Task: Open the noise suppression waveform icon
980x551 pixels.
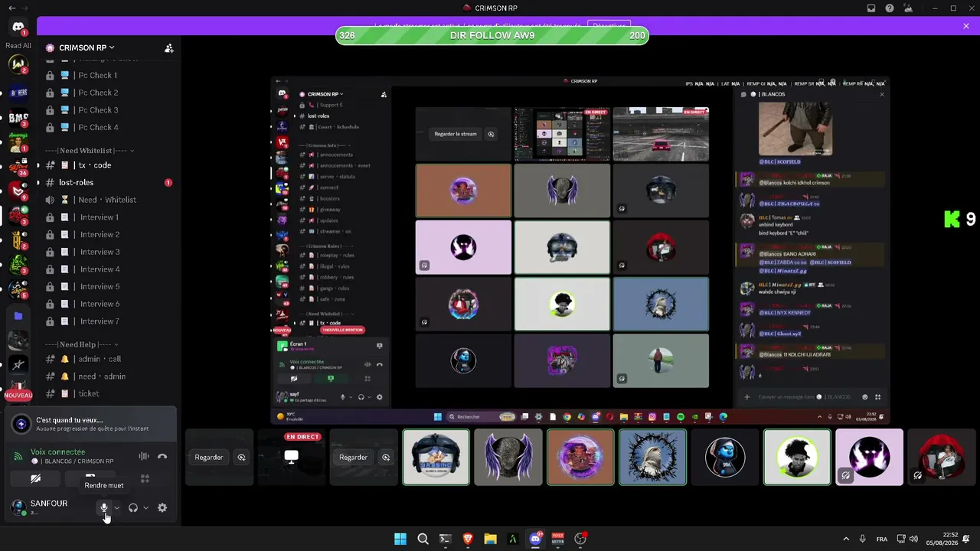Action: click(x=143, y=457)
